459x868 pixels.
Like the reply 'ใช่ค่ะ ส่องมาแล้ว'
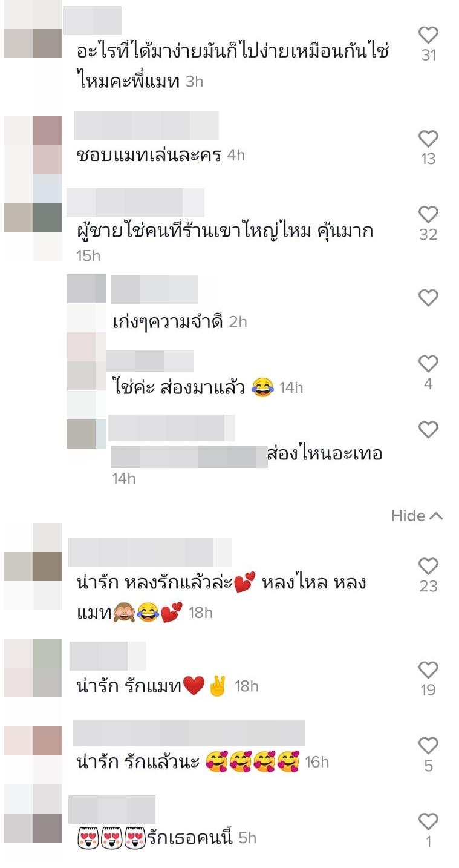(428, 364)
